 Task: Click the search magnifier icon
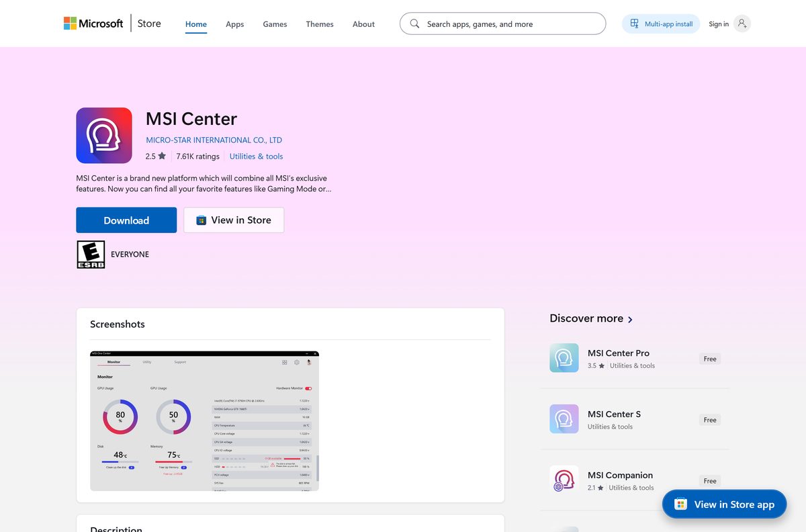point(414,24)
